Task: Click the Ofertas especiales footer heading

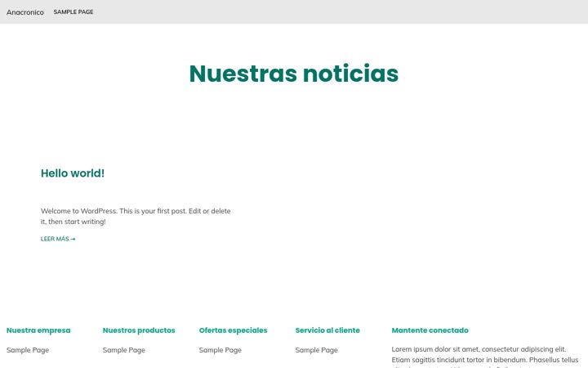Action: 234,330
